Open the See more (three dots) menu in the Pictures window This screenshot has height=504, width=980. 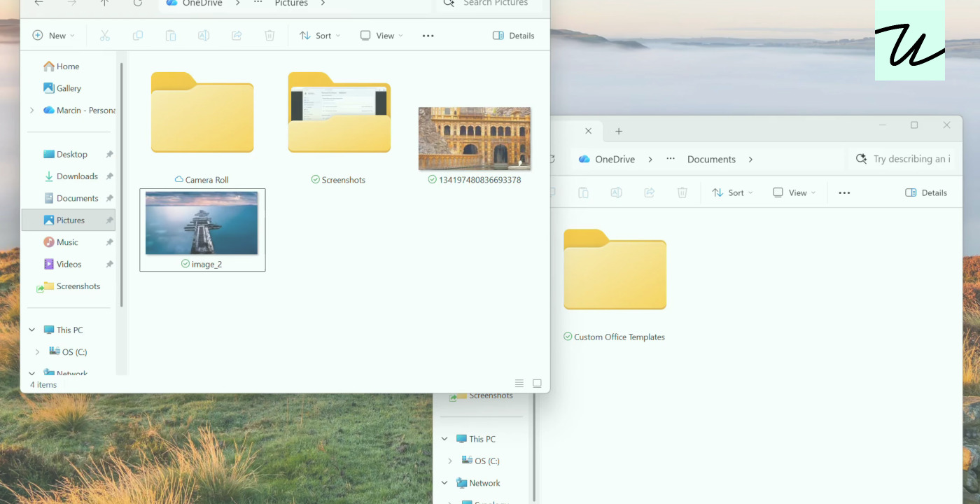(x=428, y=36)
